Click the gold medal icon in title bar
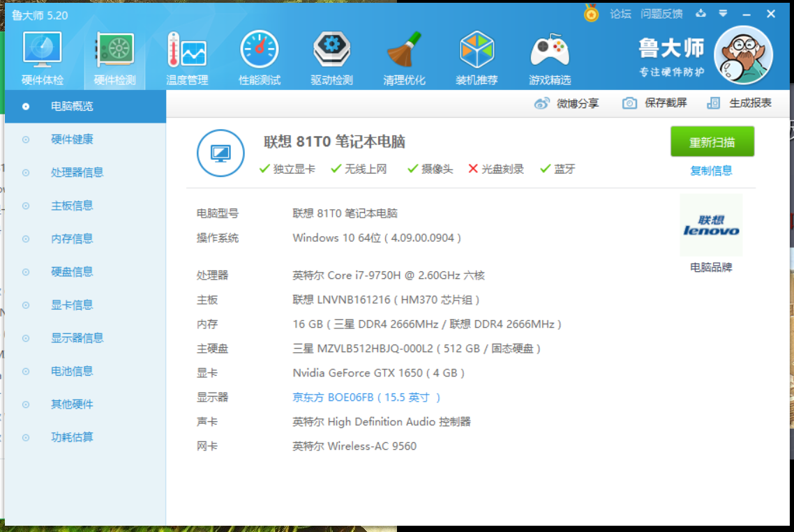 (591, 13)
